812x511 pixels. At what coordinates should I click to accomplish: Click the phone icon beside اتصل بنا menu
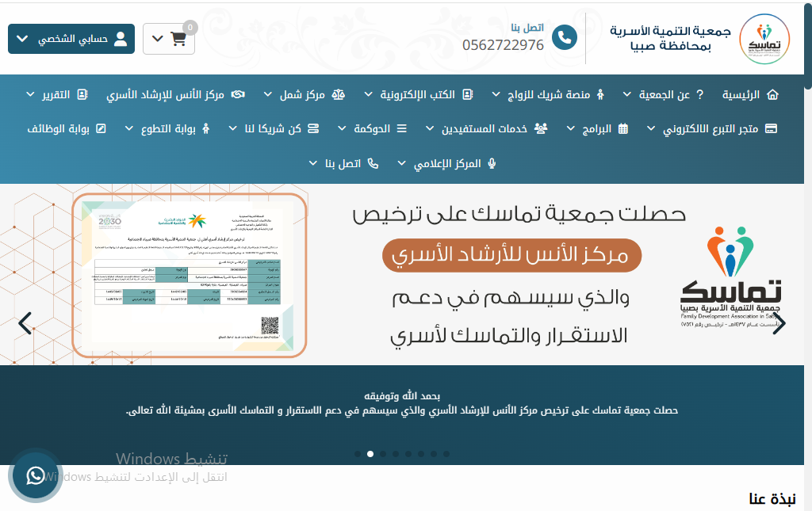(373, 163)
